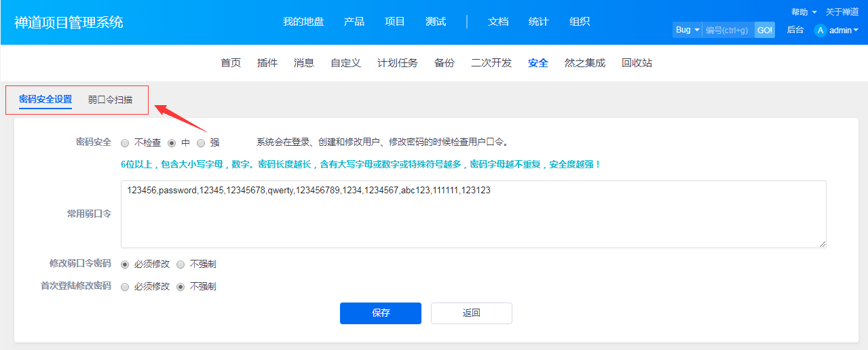The image size is (868, 350).
Task: Go to 备份 in admin menu
Action: (445, 63)
